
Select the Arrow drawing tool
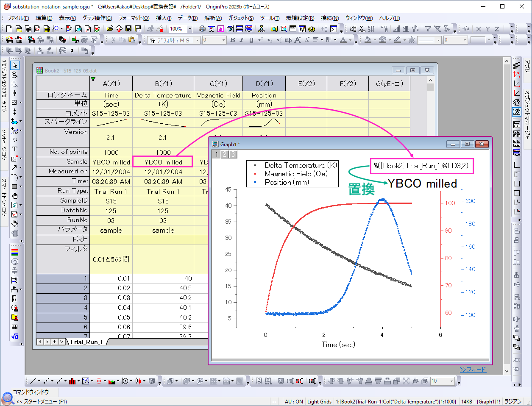[14, 167]
